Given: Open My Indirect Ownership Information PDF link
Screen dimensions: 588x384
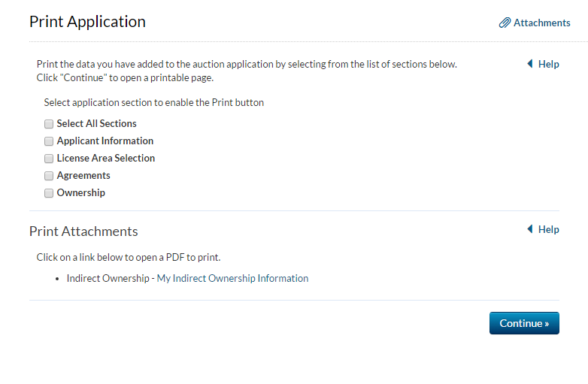Looking at the screenshot, I should pos(232,279).
